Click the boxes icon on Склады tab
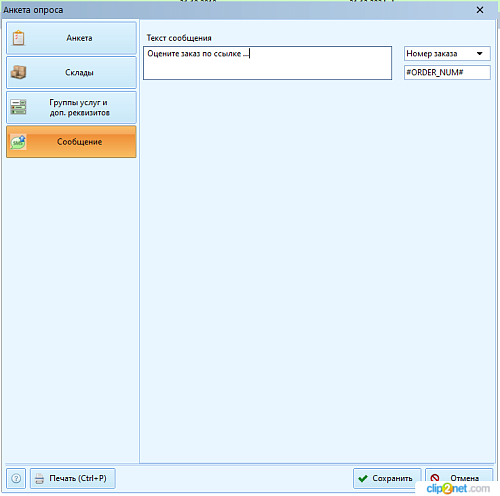The height and width of the screenshot is (496, 500). pyautogui.click(x=18, y=72)
